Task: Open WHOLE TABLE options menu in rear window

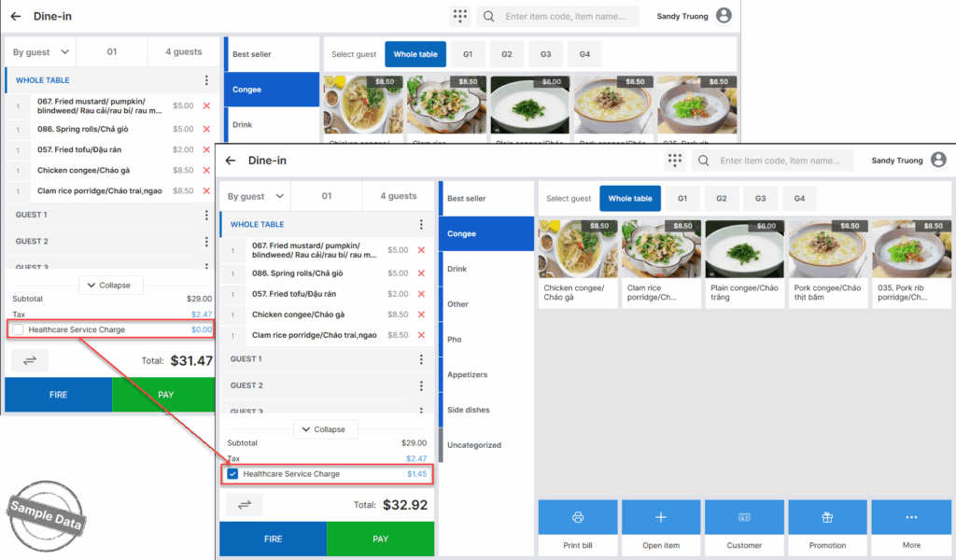Action: 206,80
